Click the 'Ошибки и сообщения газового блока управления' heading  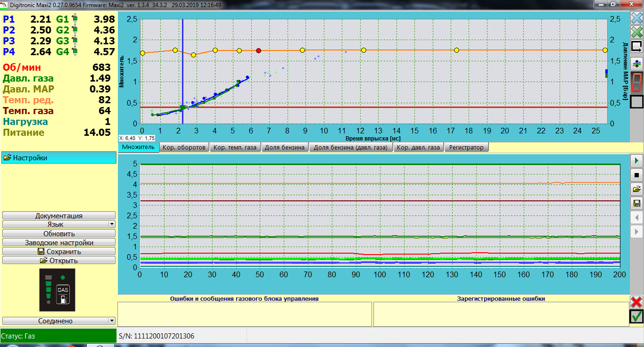(244, 298)
